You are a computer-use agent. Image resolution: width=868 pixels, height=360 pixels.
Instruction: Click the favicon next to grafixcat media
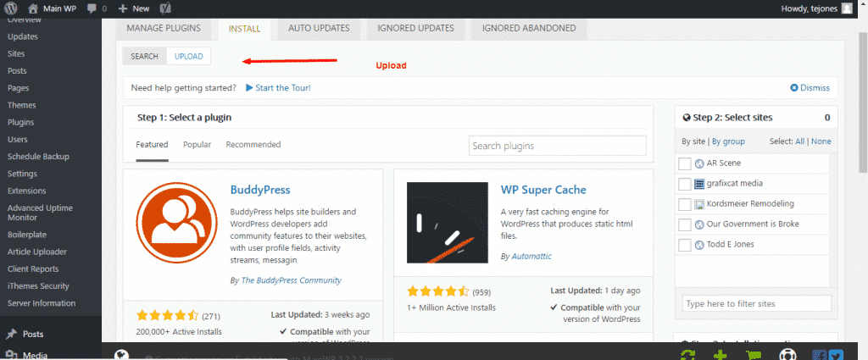click(699, 184)
